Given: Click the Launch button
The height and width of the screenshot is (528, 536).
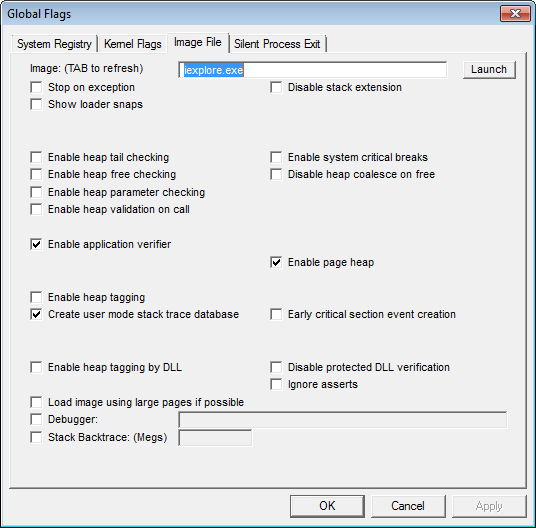Looking at the screenshot, I should (x=489, y=70).
